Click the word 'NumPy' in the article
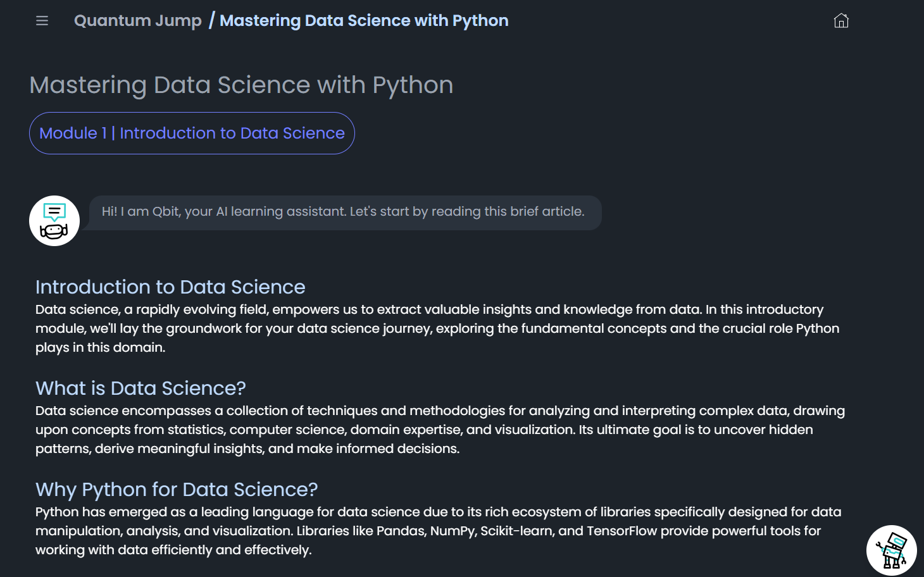The width and height of the screenshot is (924, 577). [x=452, y=531]
